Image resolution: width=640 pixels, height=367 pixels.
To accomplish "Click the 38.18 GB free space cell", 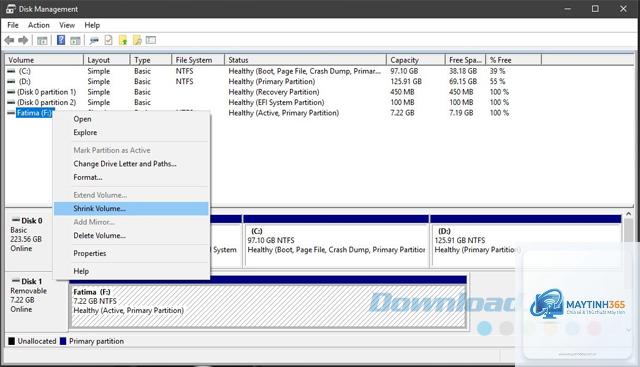I will pyautogui.click(x=463, y=71).
